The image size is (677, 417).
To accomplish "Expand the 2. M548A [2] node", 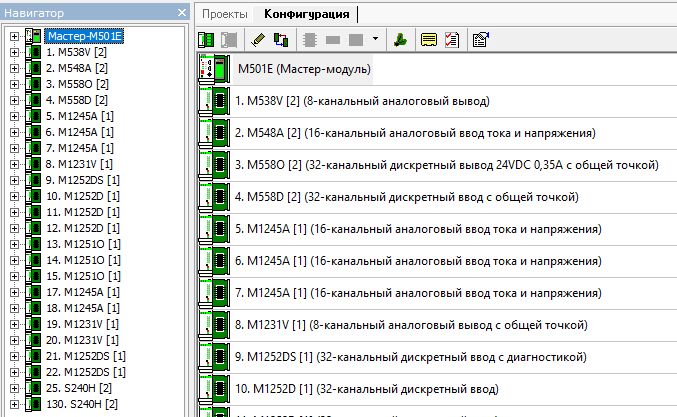I will 14,68.
